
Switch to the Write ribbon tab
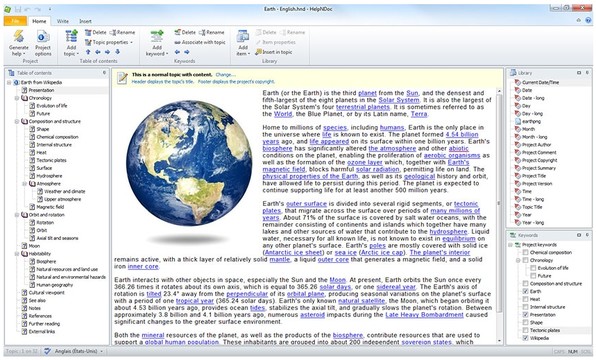[x=63, y=21]
